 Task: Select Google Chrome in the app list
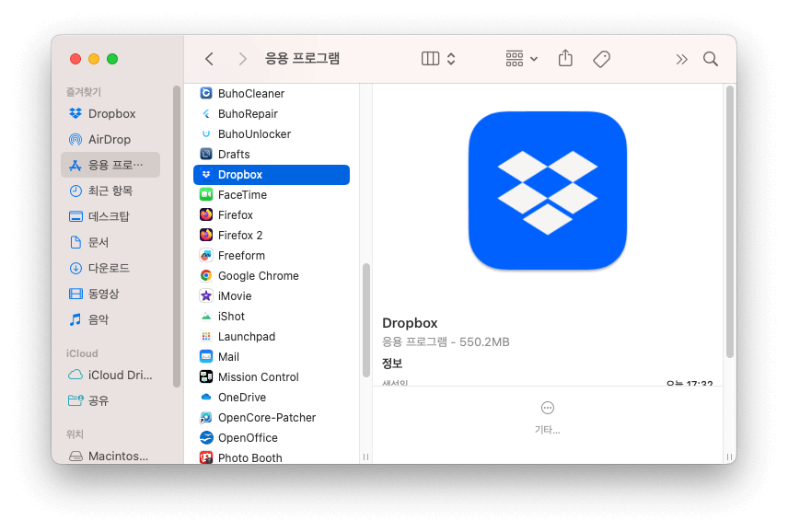coord(272,276)
